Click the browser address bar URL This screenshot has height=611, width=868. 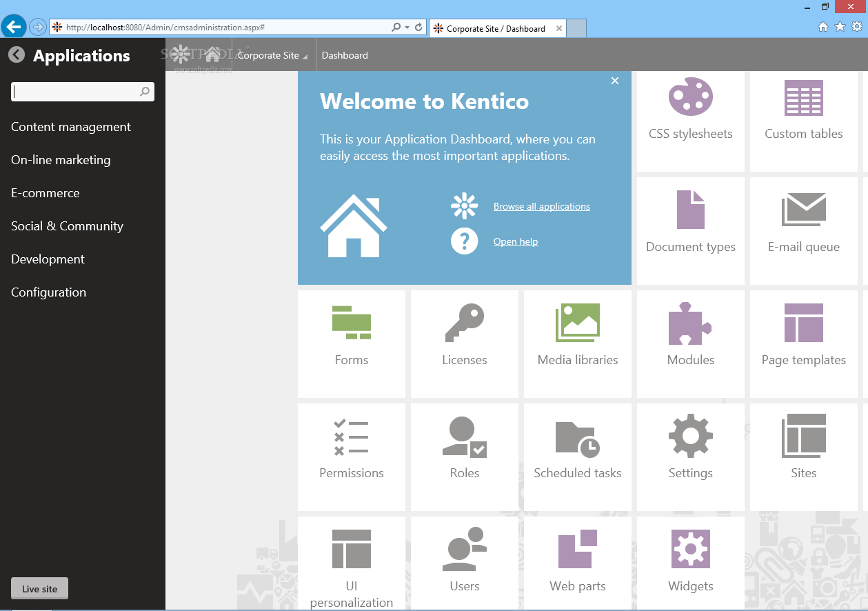(x=165, y=28)
